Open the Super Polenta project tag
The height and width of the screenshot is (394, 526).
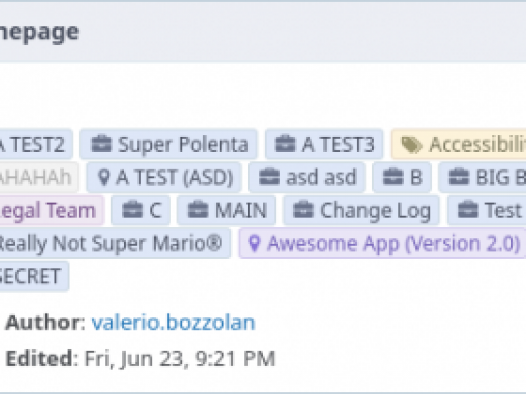[168, 144]
